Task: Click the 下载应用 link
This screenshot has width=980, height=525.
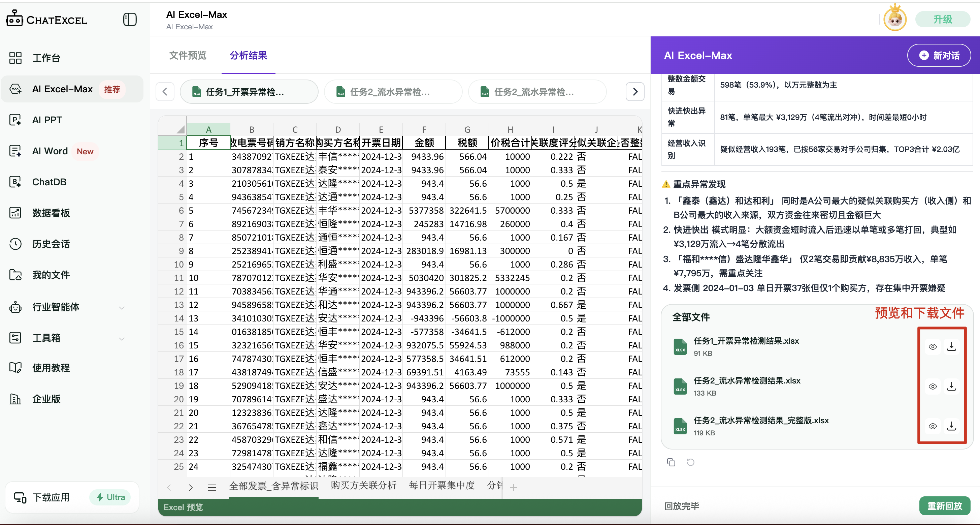Action: tap(51, 497)
